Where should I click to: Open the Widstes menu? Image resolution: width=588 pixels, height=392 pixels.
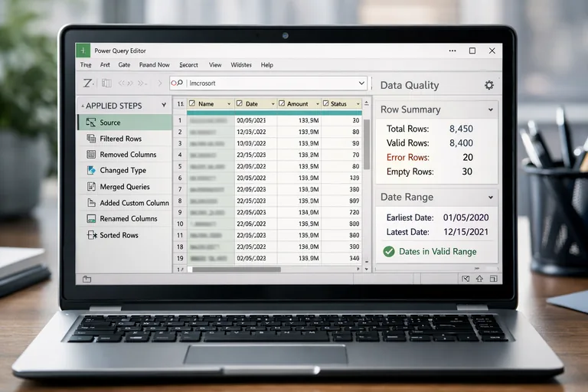pyautogui.click(x=241, y=65)
